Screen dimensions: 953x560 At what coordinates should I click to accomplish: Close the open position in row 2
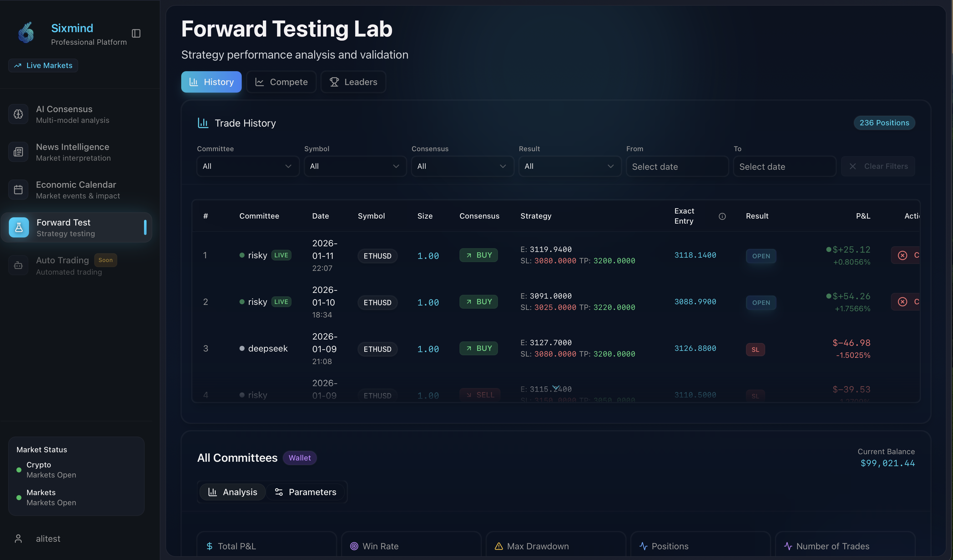[x=905, y=302]
